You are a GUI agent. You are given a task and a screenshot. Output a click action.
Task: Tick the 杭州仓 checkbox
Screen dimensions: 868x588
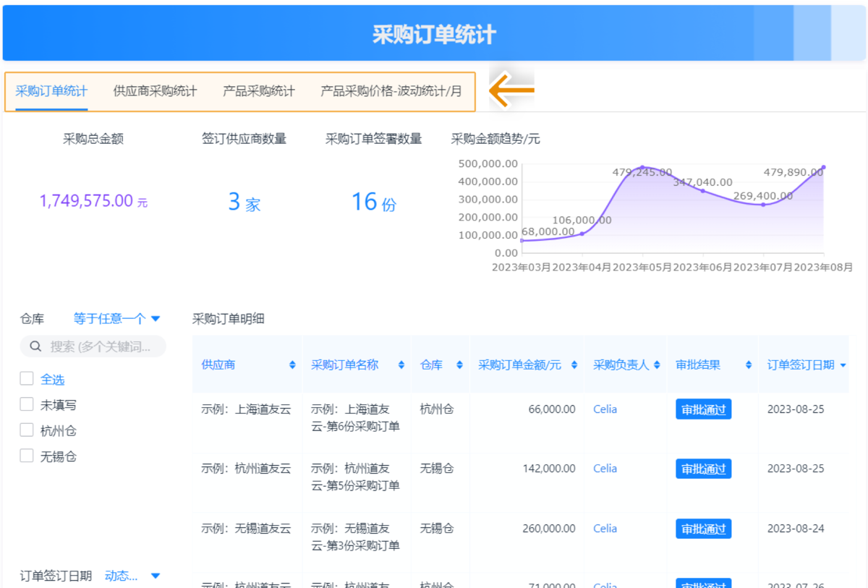(x=27, y=430)
